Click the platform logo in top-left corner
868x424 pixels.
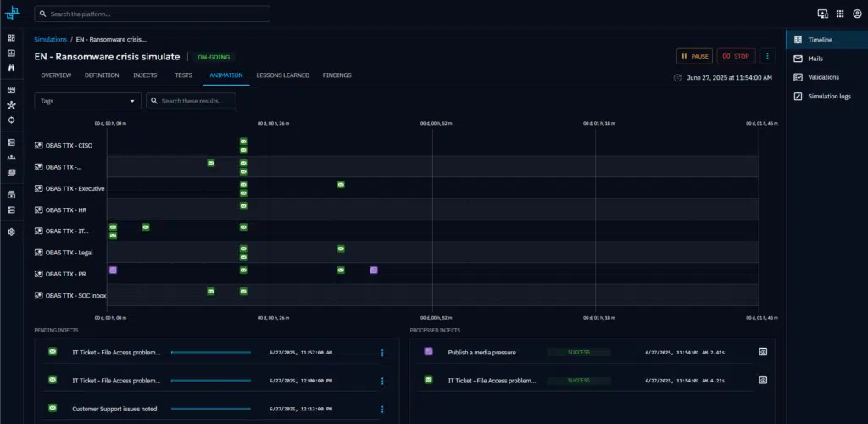pyautogui.click(x=12, y=14)
